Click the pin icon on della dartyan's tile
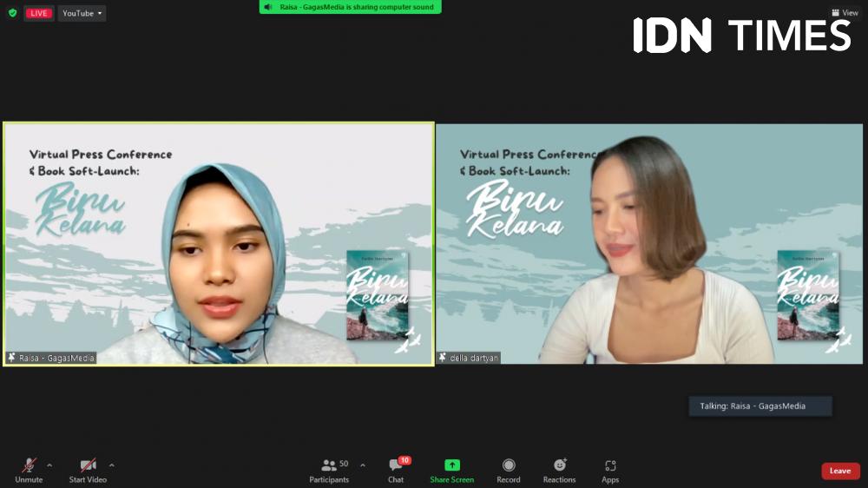Viewport: 868px width, 488px height. (443, 358)
